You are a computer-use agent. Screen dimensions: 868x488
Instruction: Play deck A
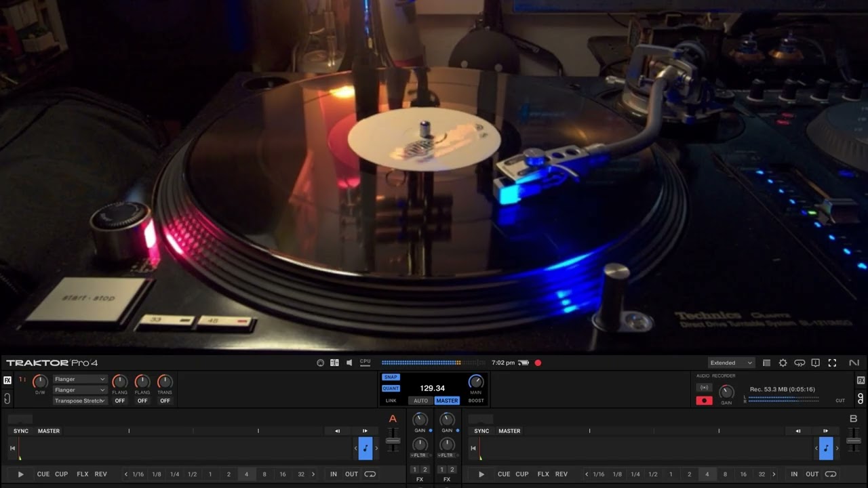(x=20, y=474)
